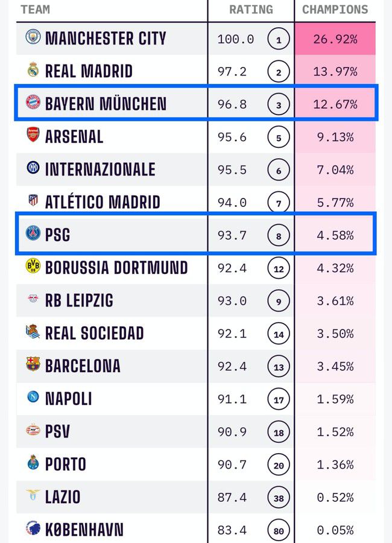Screen dimensions: 392x543
Task: Select Porto's 90.7 rating value
Action: tap(232, 465)
